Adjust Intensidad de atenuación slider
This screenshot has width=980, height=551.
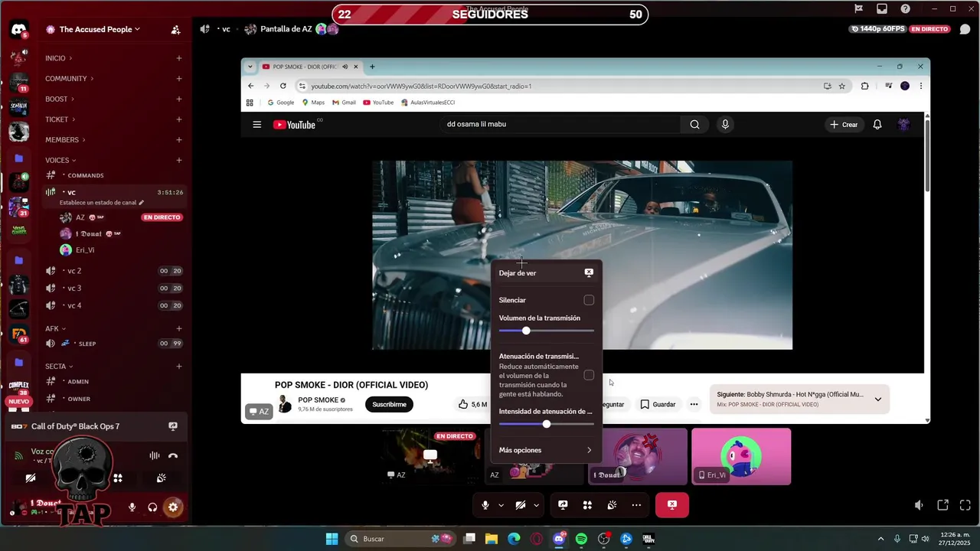[546, 424]
